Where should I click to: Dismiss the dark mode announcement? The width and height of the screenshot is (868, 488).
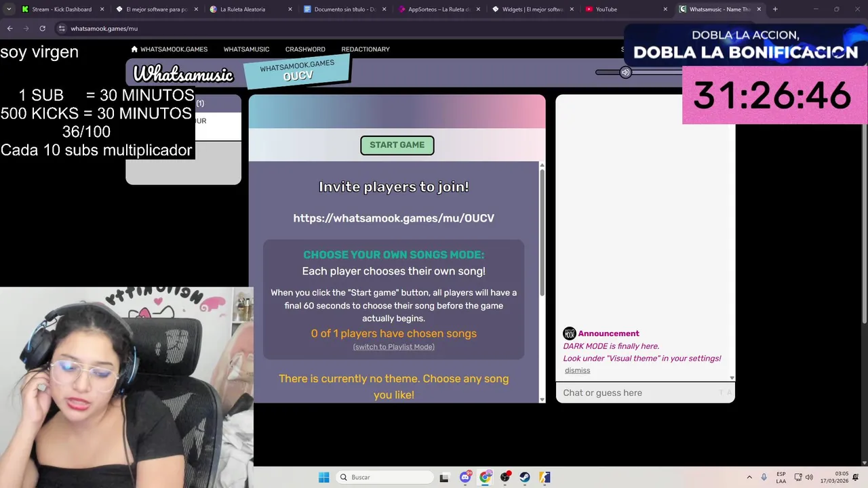(x=577, y=370)
